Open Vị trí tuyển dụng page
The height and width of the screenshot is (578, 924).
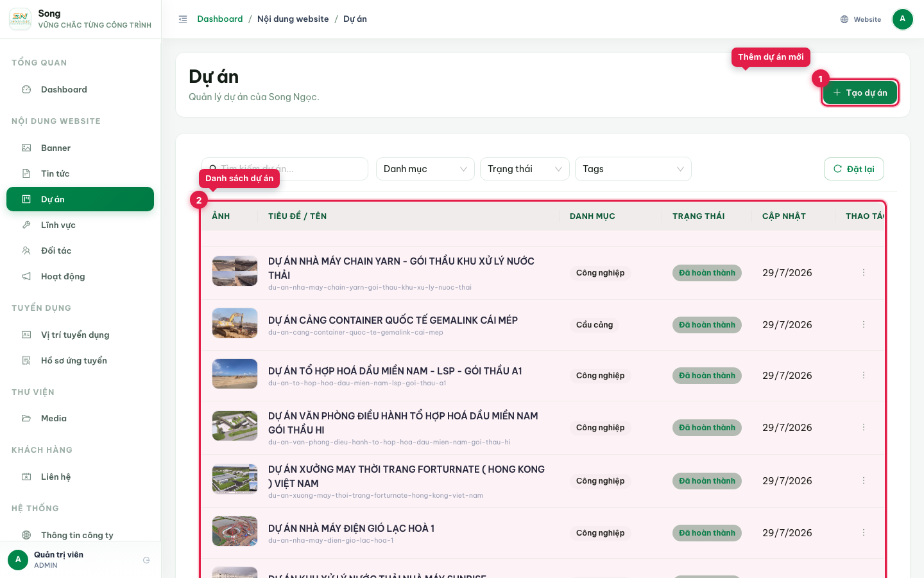tap(80, 335)
